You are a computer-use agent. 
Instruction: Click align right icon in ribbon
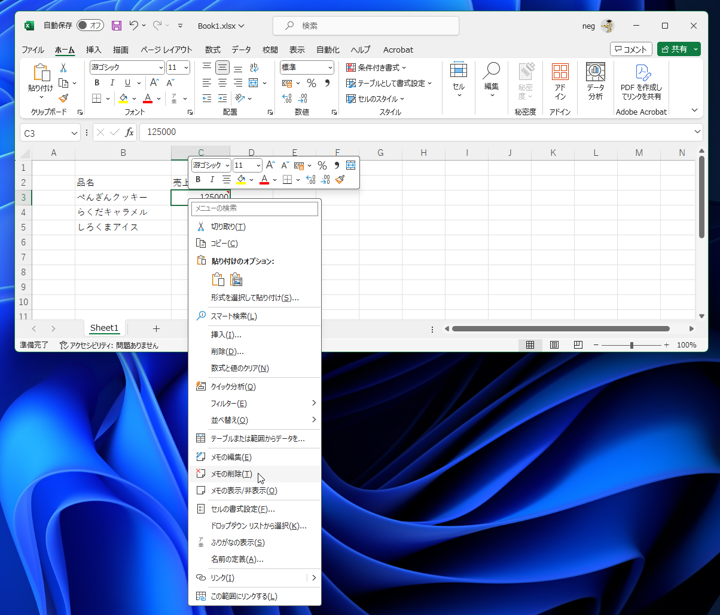click(238, 83)
